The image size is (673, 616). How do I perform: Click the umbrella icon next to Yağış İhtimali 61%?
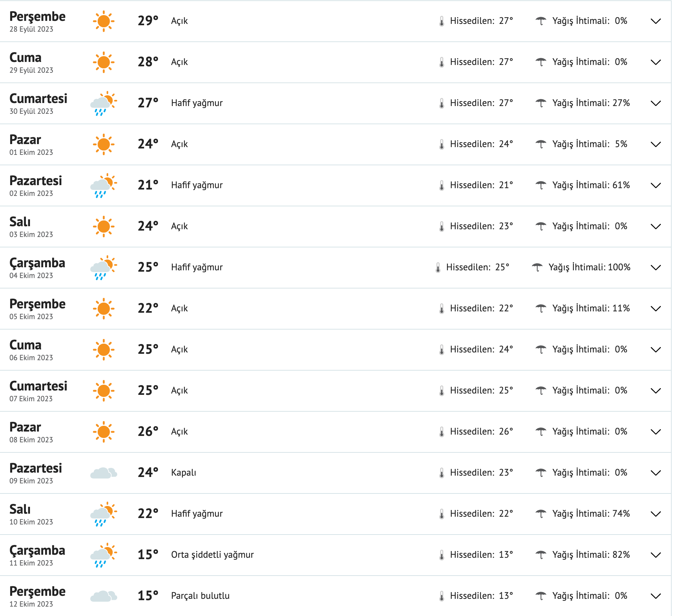tap(541, 185)
